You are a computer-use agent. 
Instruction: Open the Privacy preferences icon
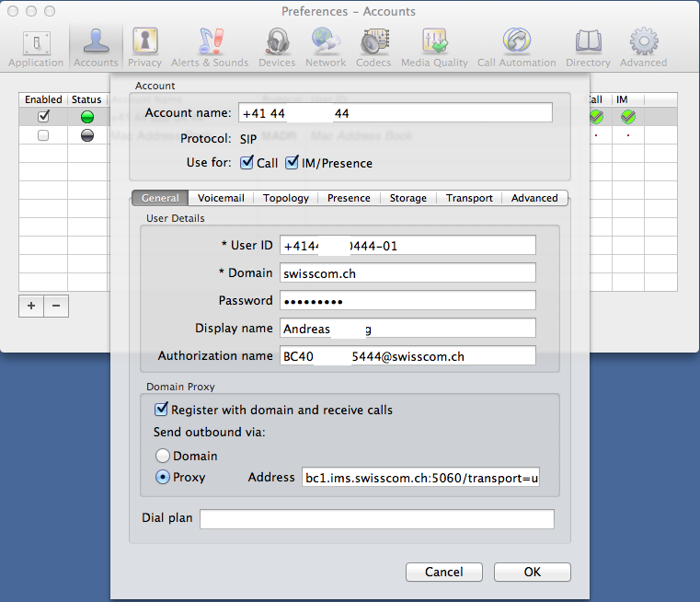click(x=144, y=41)
